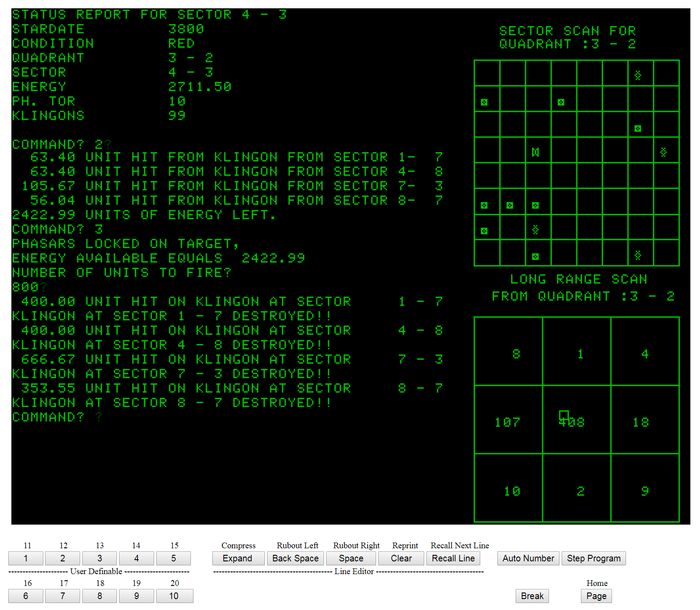Screen dimensions: 700x610
Task: Click the Space line editor button
Action: tap(351, 558)
